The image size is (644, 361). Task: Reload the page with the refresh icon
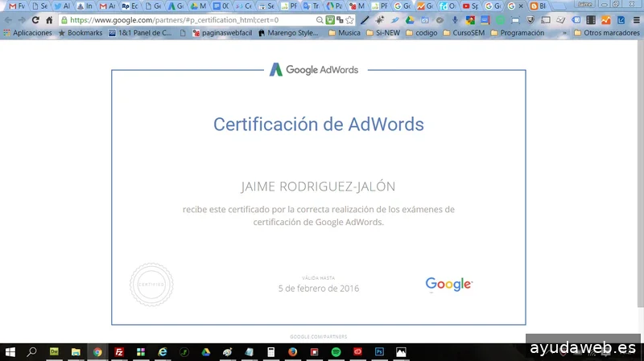coord(35,19)
